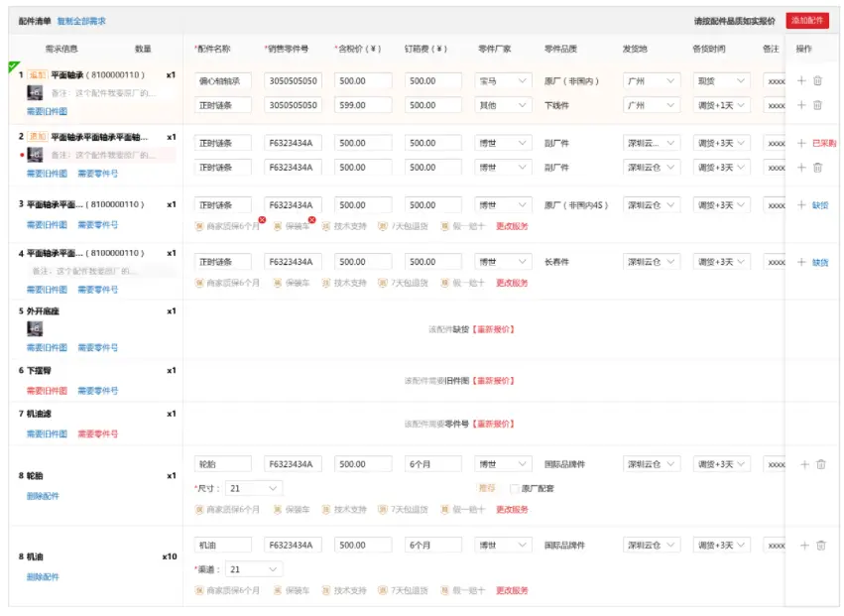Click 重新报价 link for 下摆臂
The image size is (844, 616).
coord(494,381)
